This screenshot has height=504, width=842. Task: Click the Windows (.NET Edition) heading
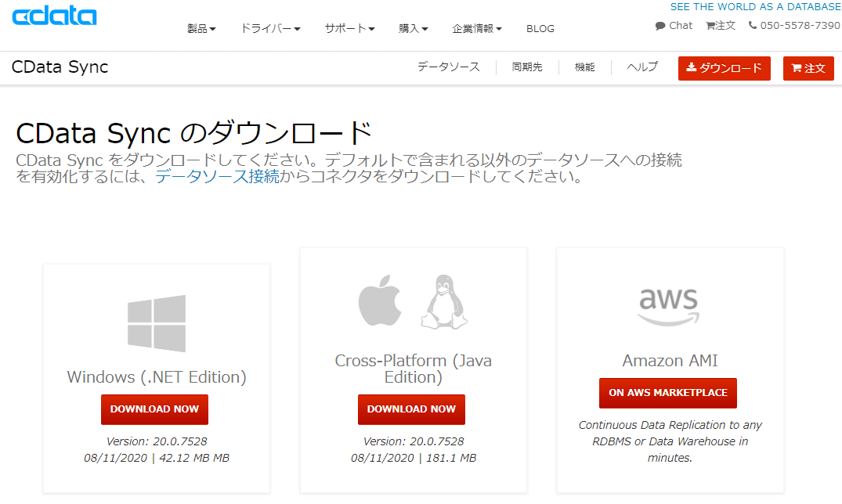[x=157, y=376]
